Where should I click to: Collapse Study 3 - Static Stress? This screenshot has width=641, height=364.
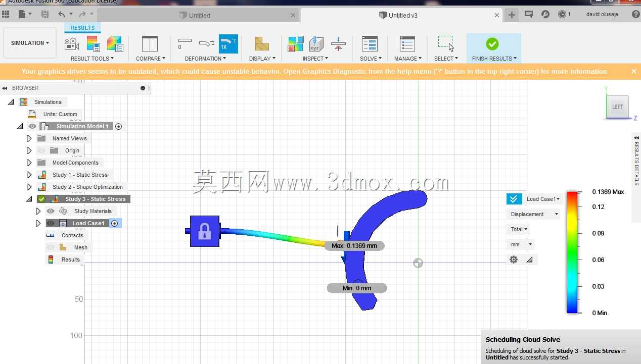click(29, 199)
